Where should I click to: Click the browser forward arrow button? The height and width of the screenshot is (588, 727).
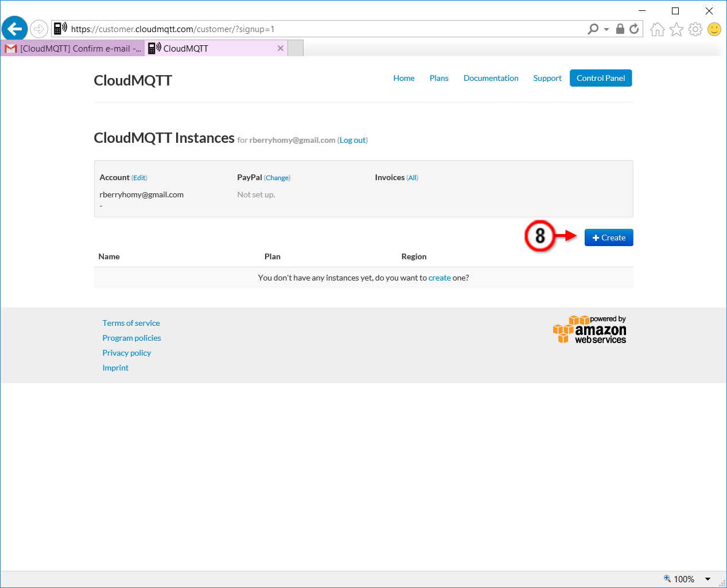39,29
